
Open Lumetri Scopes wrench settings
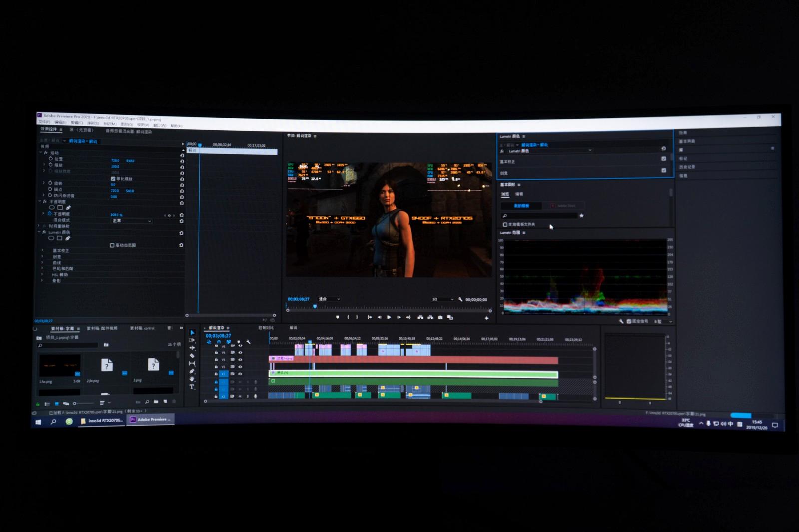pyautogui.click(x=621, y=322)
